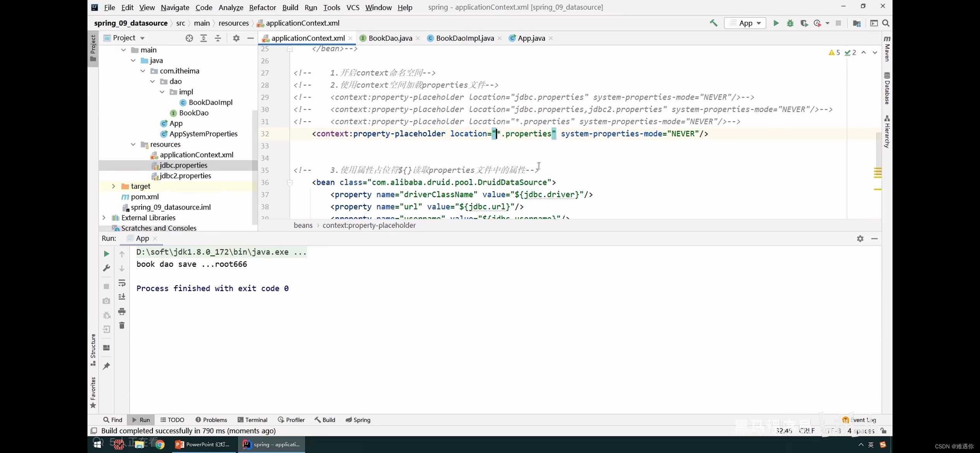
Task: Click the Locate/Select Opened File target icon
Action: pos(189,38)
